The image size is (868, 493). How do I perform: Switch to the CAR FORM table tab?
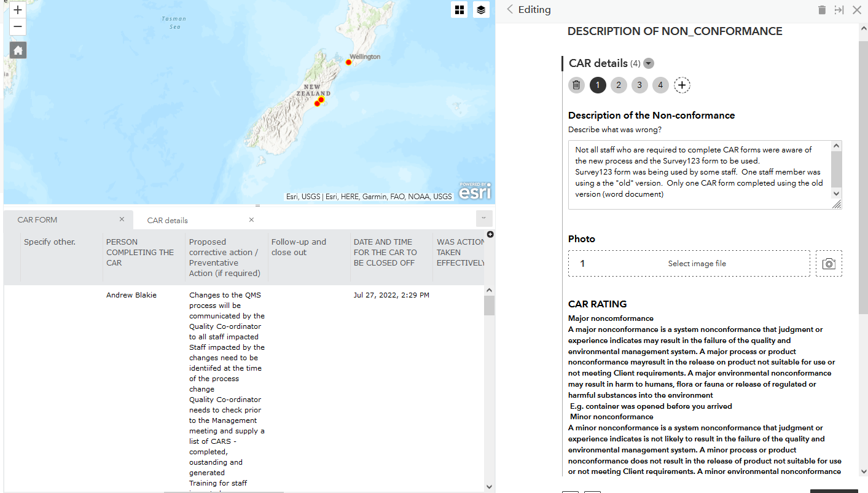pyautogui.click(x=37, y=219)
